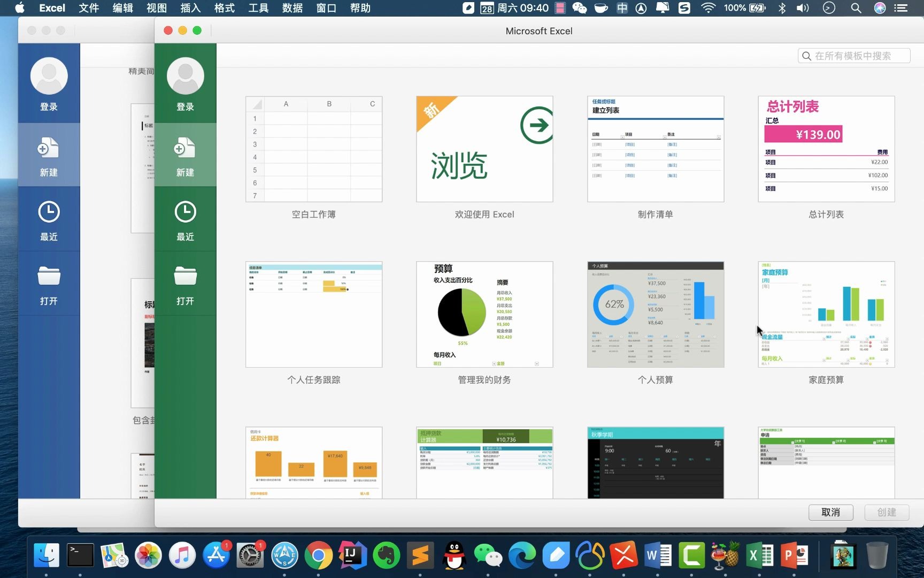Screen dimensions: 924x578
Task: Open the Excel application menu
Action: pos(52,8)
